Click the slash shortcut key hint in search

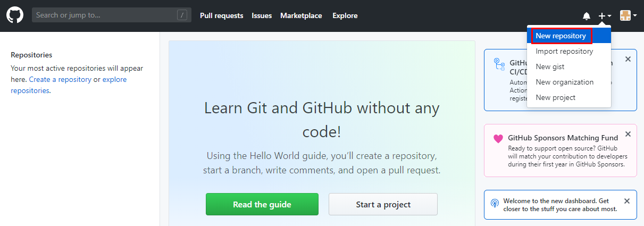coord(182,15)
